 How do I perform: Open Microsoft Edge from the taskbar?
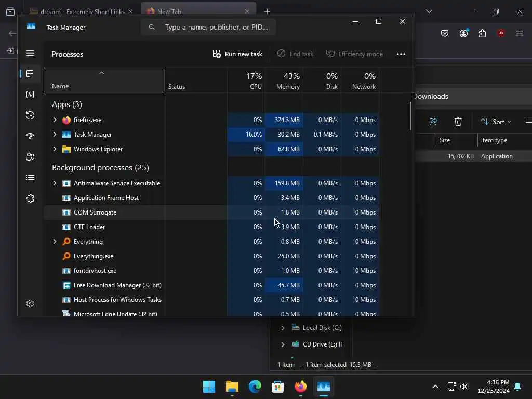point(255,387)
